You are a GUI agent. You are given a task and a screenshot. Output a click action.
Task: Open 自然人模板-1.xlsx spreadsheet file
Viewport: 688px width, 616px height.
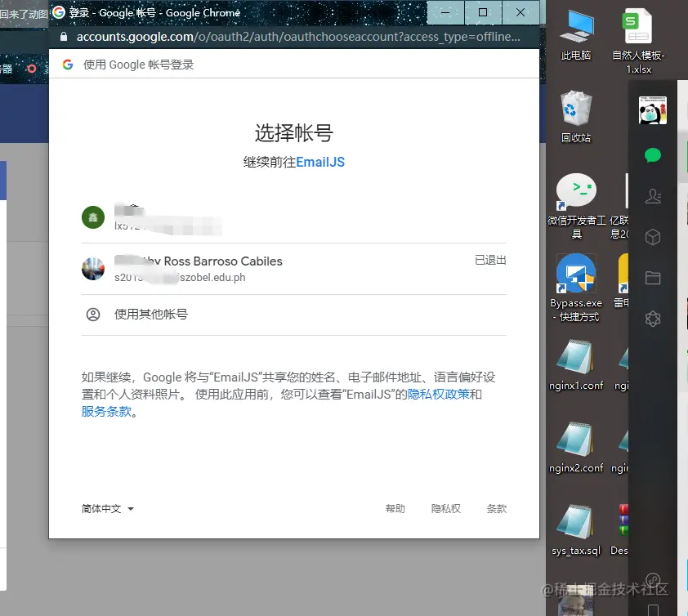pos(638,42)
